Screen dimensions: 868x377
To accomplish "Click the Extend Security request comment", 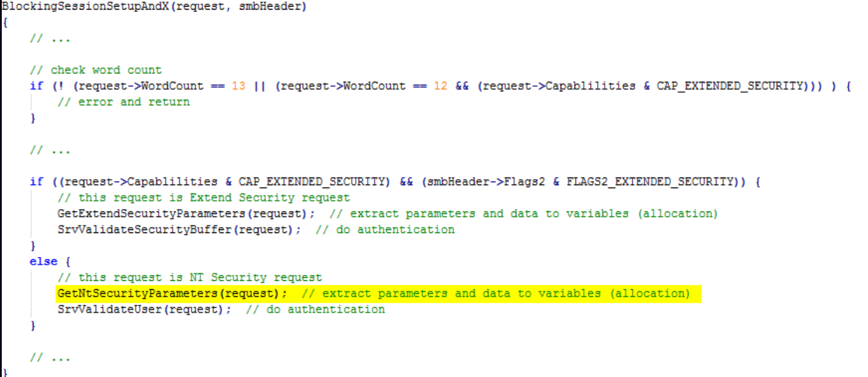I will [x=204, y=198].
